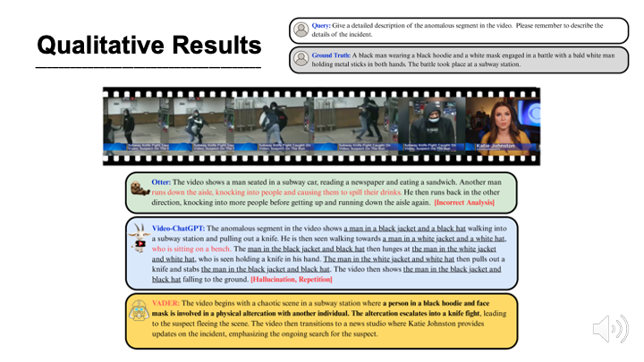Click red text "who is sitting on a bench."

[191, 249]
